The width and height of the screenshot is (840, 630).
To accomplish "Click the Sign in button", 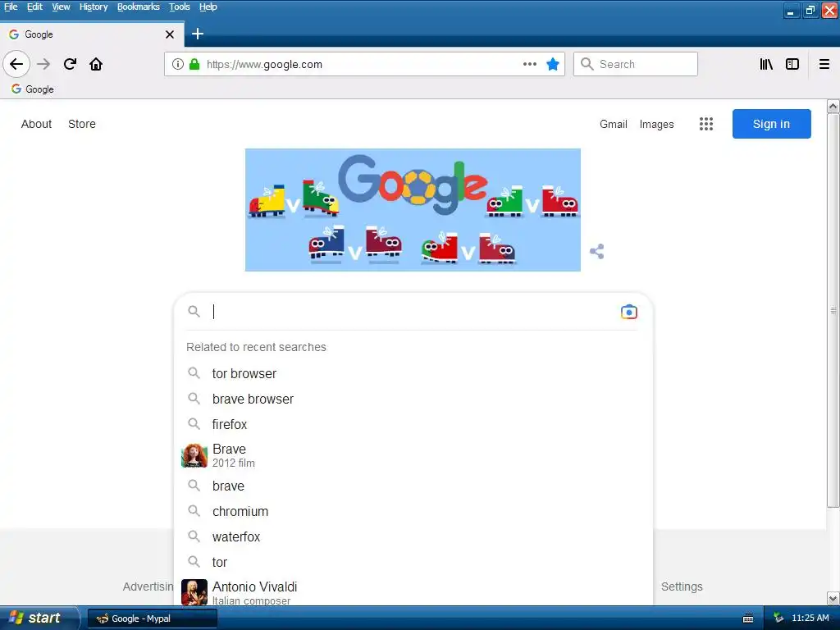I will pos(771,124).
